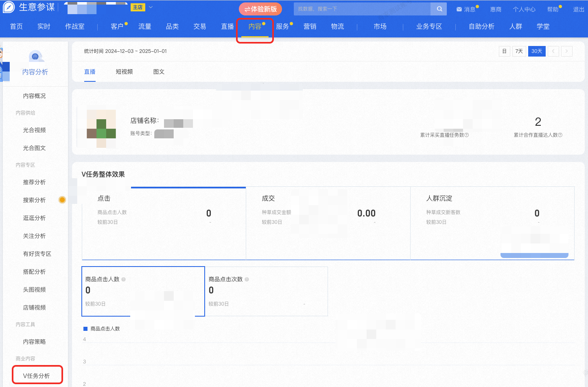Screen dimensions: 588x387
Task: Open 光合图文 in the sidebar
Action: [x=35, y=148]
